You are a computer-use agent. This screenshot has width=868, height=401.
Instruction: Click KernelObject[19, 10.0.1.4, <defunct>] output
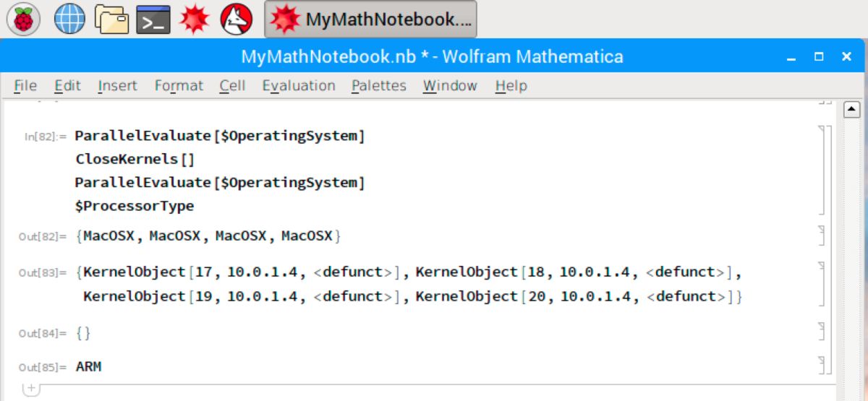(242, 296)
